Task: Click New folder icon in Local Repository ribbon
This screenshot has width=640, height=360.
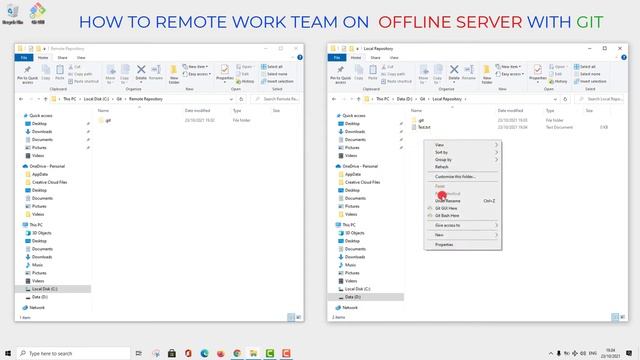Action: point(487,74)
